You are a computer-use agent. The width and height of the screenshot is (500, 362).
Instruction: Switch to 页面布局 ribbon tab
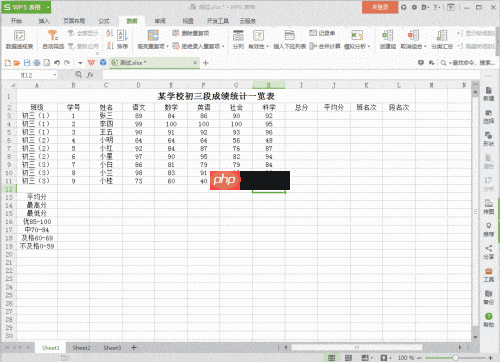tap(74, 21)
